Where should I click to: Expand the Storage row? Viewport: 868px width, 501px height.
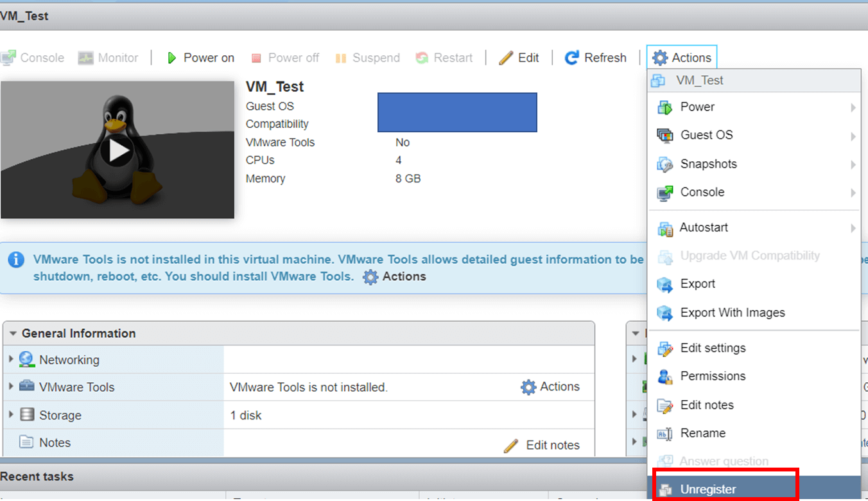click(11, 414)
